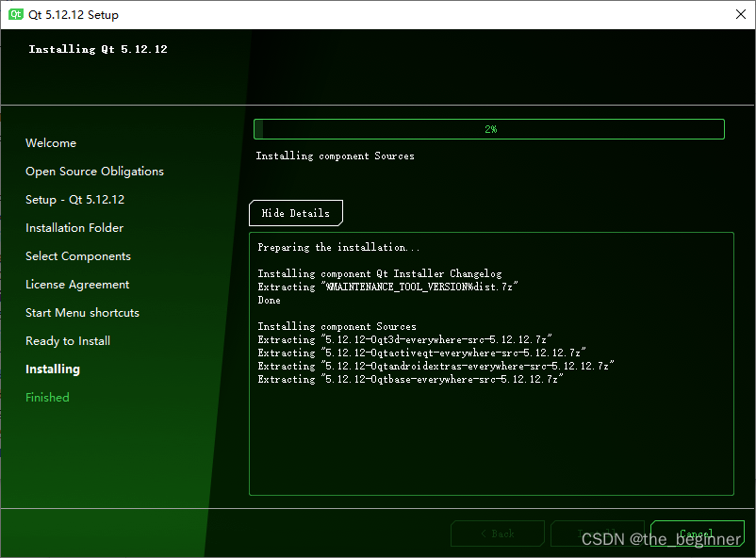Select the Setup - Qt 5.12.12 step
756x558 pixels.
point(74,199)
